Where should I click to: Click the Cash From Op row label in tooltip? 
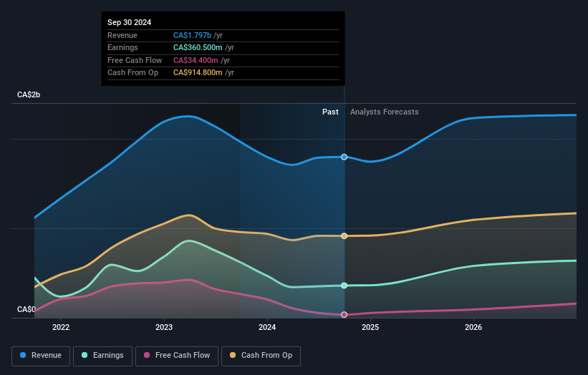(132, 73)
